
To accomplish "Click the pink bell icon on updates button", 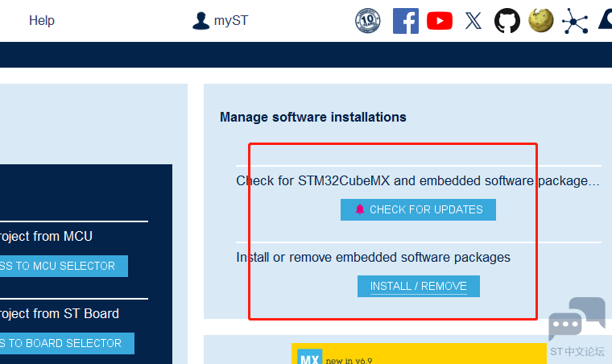I will coord(359,209).
